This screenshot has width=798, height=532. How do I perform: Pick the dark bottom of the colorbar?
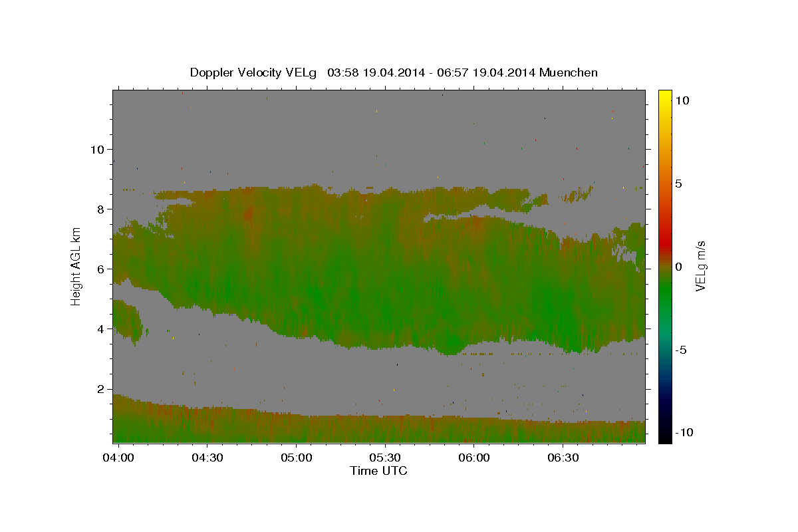[665, 432]
